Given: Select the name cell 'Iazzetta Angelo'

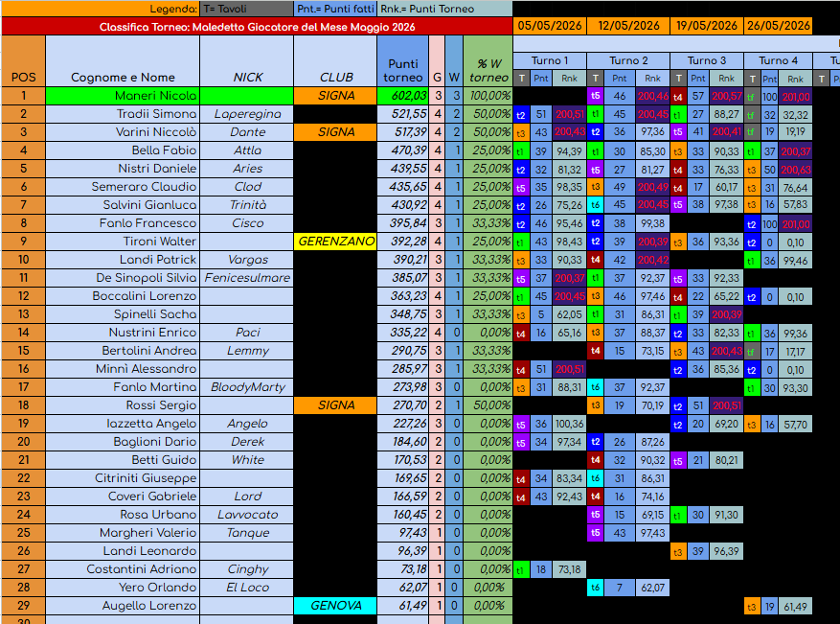Looking at the screenshot, I should pyautogui.click(x=123, y=424).
